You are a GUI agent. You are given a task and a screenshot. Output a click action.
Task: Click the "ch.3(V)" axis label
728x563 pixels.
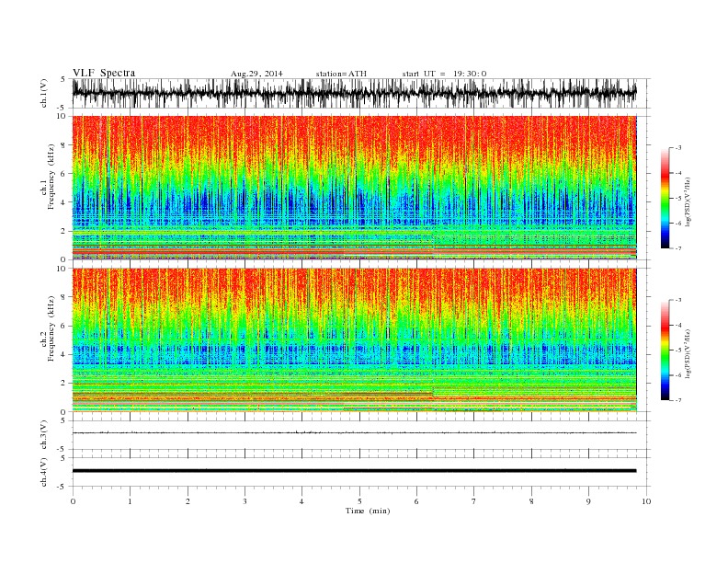(44, 435)
